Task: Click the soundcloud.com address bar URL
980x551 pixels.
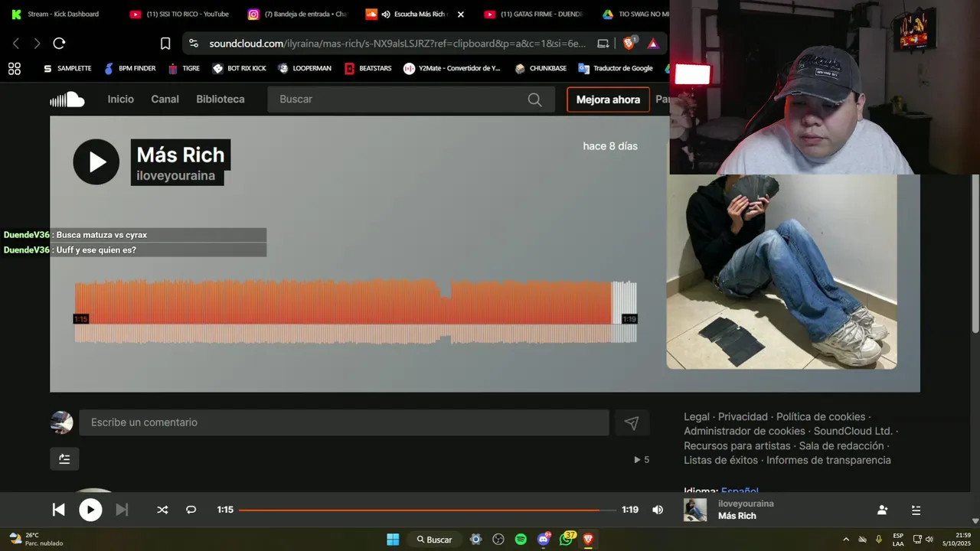Action: click(397, 44)
